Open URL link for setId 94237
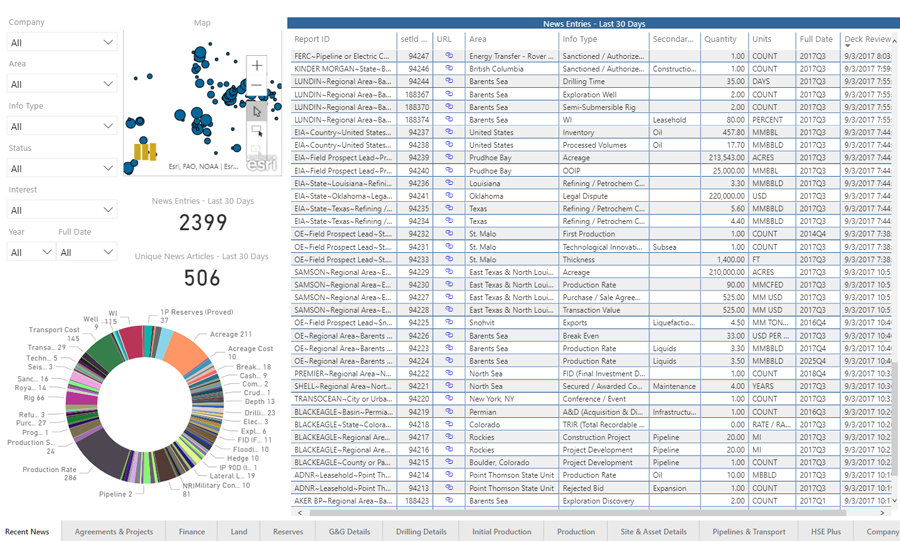 point(449,132)
